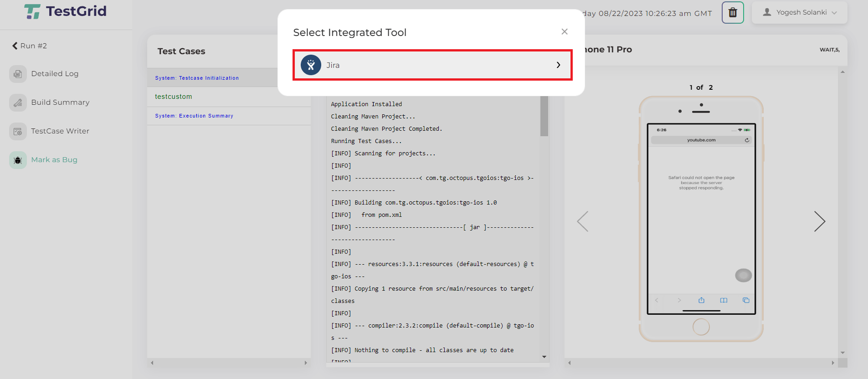
Task: Click the grey floating assistive touch button
Action: (x=744, y=275)
